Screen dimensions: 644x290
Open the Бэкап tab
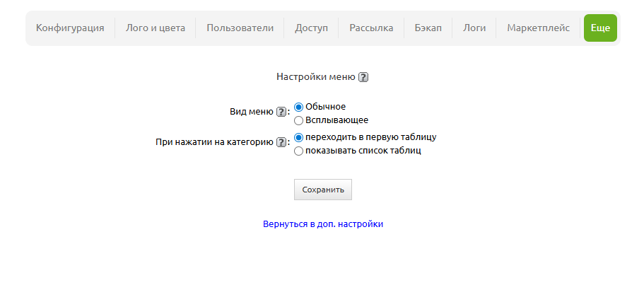coord(428,28)
